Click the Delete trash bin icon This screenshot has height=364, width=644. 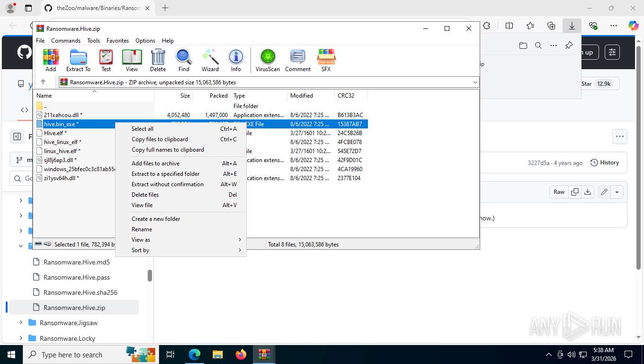(158, 60)
